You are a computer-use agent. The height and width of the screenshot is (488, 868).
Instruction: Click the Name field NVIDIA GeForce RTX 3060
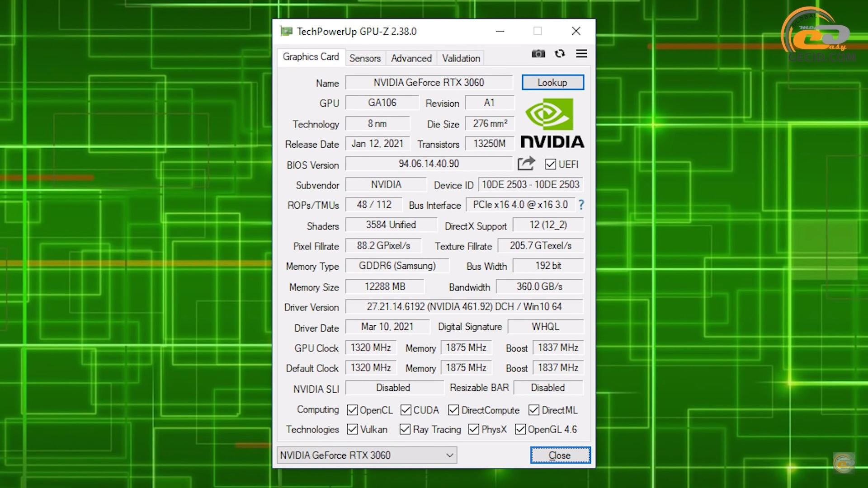429,83
